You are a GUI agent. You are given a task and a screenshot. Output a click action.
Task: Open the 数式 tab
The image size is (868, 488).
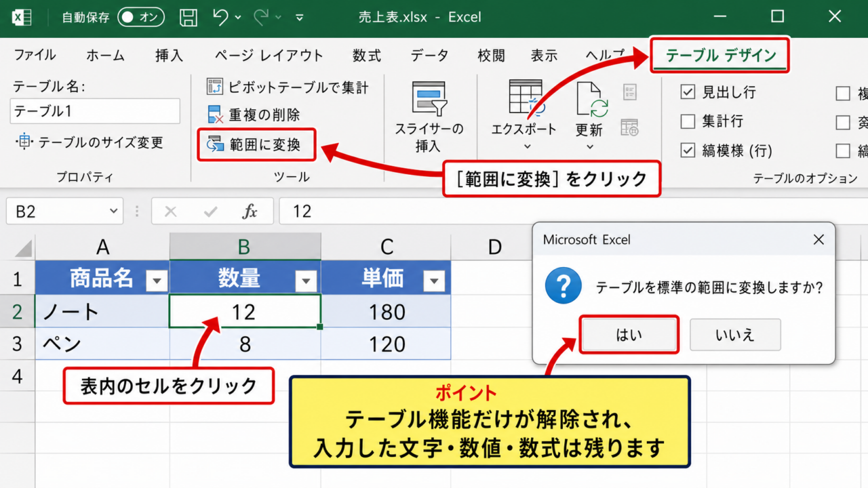367,56
